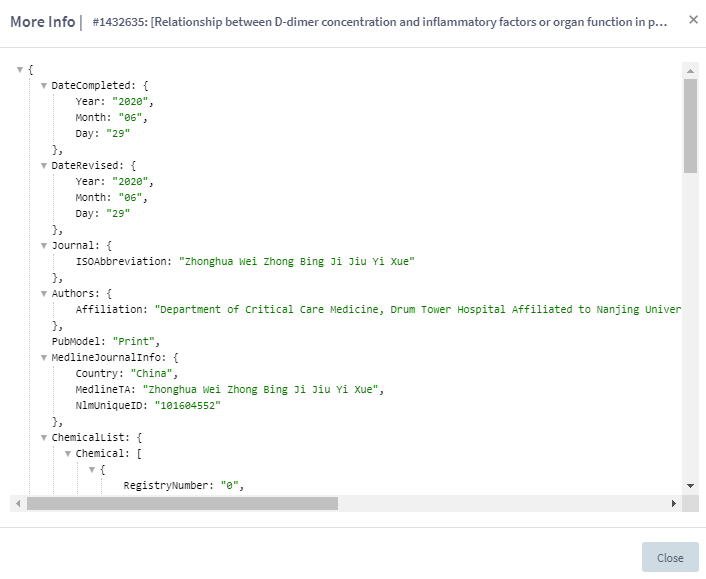The image size is (706, 579).
Task: Select the DateCompleted Day value "29"
Action: (118, 134)
